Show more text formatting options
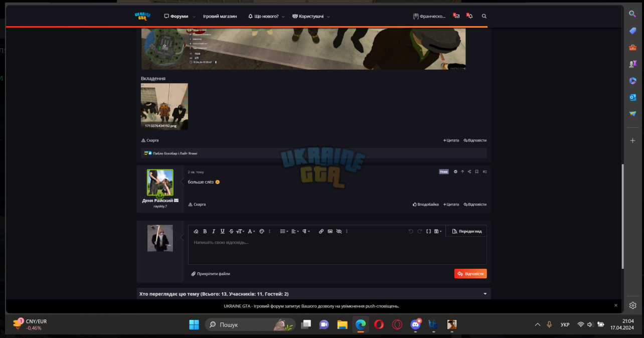This screenshot has height=338, width=644. (270, 231)
